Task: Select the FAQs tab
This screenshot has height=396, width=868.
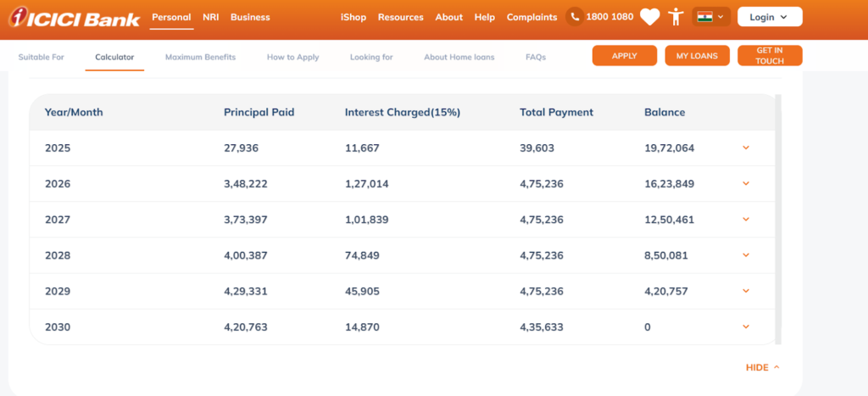Action: coord(536,57)
